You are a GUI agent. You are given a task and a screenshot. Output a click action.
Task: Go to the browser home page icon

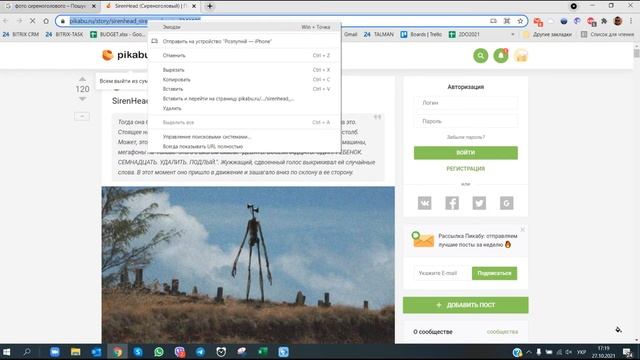point(46,21)
